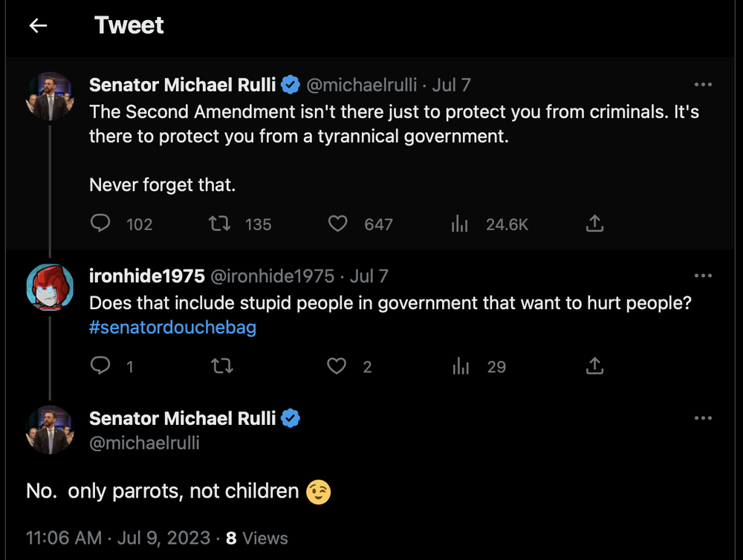
Task: Click the #senatordouchebag hashtag
Action: pos(172,328)
